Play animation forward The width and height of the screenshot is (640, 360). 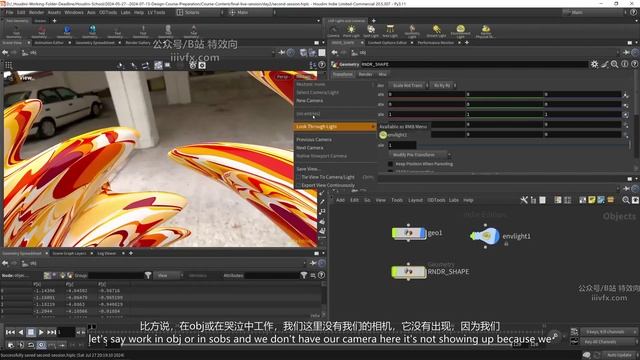[x=41, y=332]
